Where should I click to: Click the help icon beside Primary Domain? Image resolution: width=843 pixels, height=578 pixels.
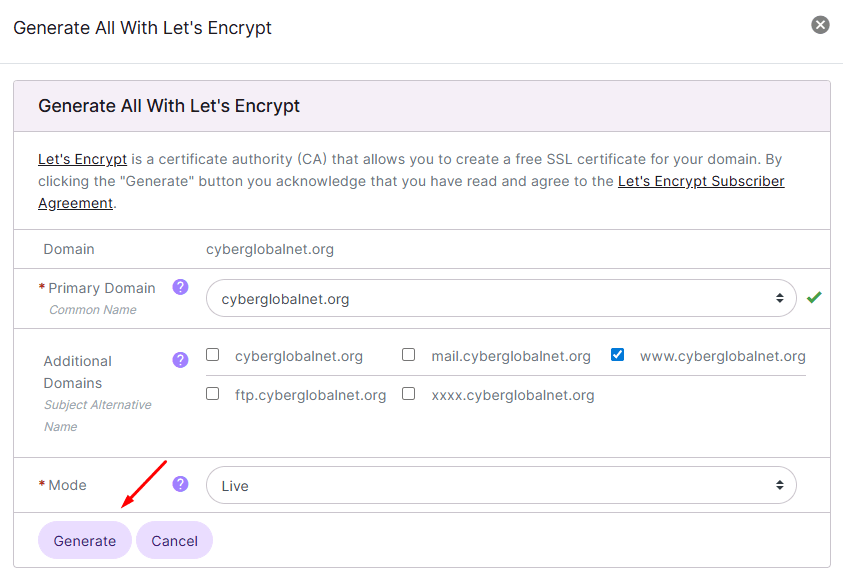(180, 287)
